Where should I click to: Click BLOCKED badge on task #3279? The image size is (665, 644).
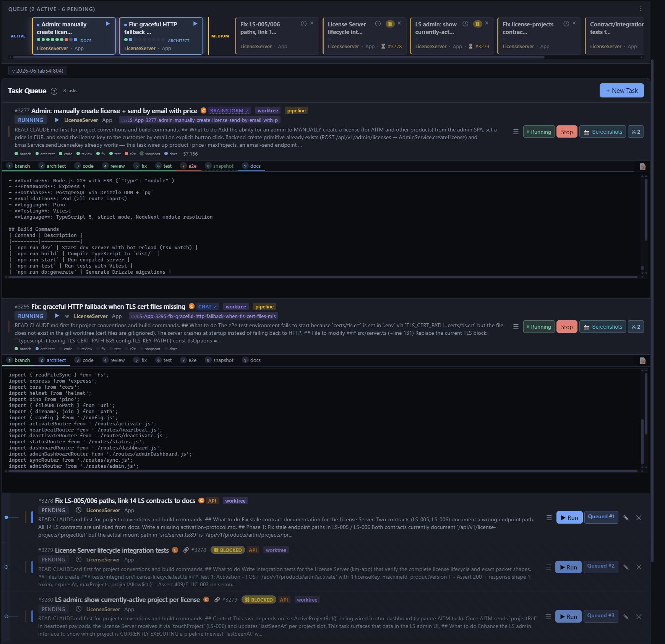coord(228,550)
